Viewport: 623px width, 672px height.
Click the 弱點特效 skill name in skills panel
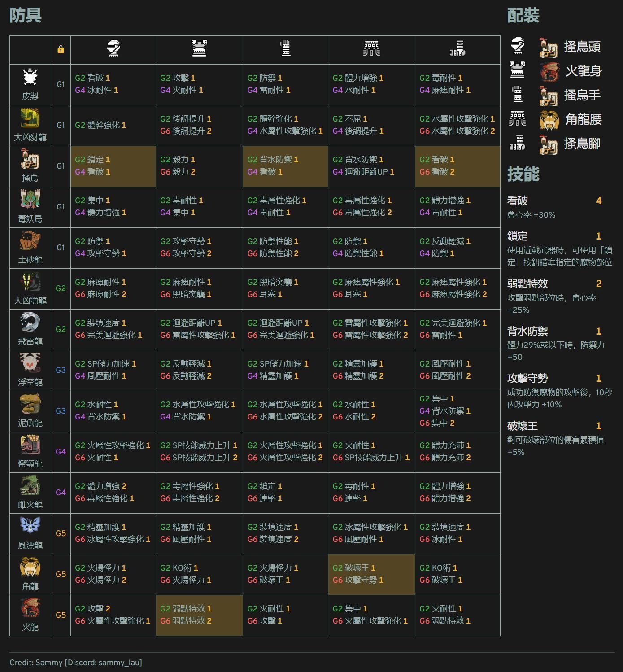[x=527, y=284]
